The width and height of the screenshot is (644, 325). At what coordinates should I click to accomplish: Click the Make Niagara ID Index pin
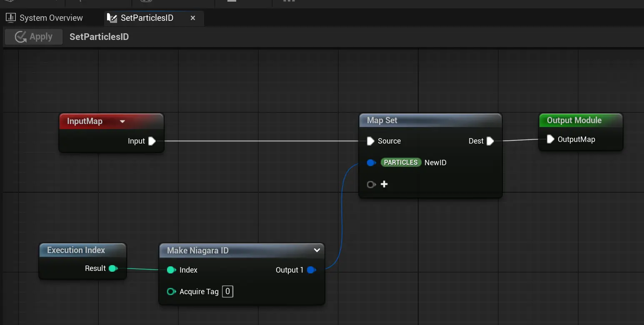[171, 270]
